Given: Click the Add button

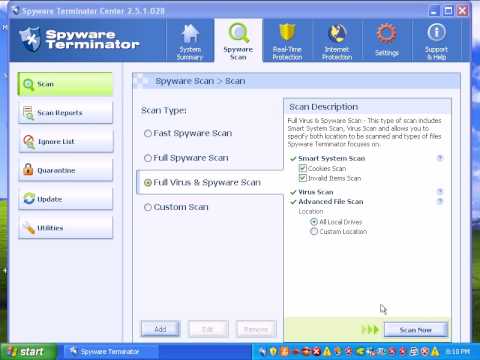Looking at the screenshot, I should click(x=160, y=329).
